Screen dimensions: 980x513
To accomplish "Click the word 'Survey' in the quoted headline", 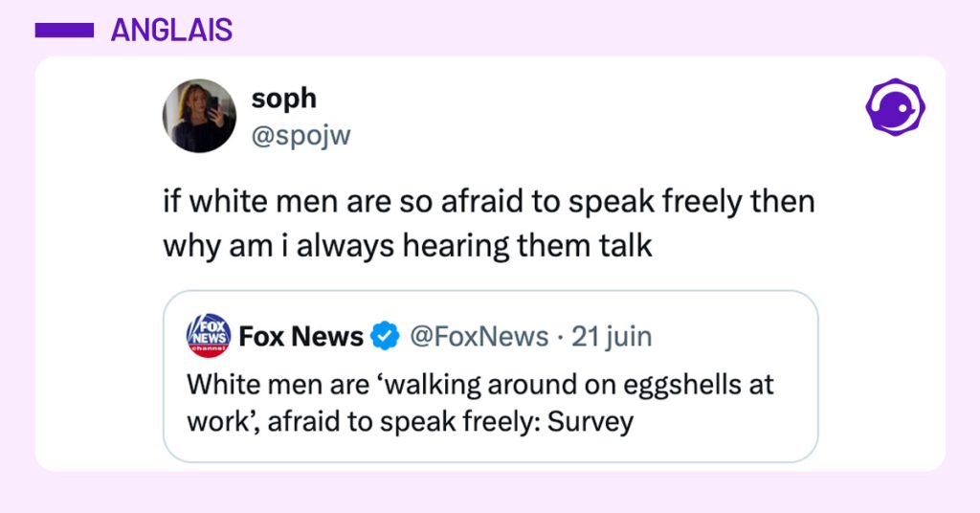I will click(x=590, y=421).
